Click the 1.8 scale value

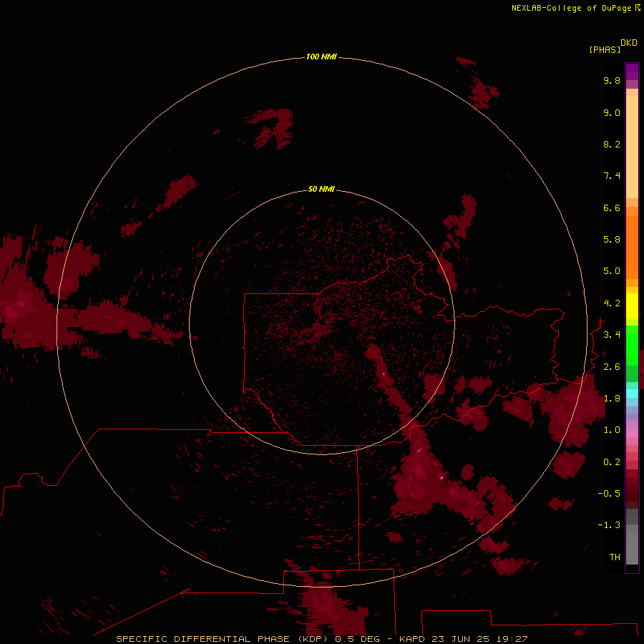click(612, 399)
